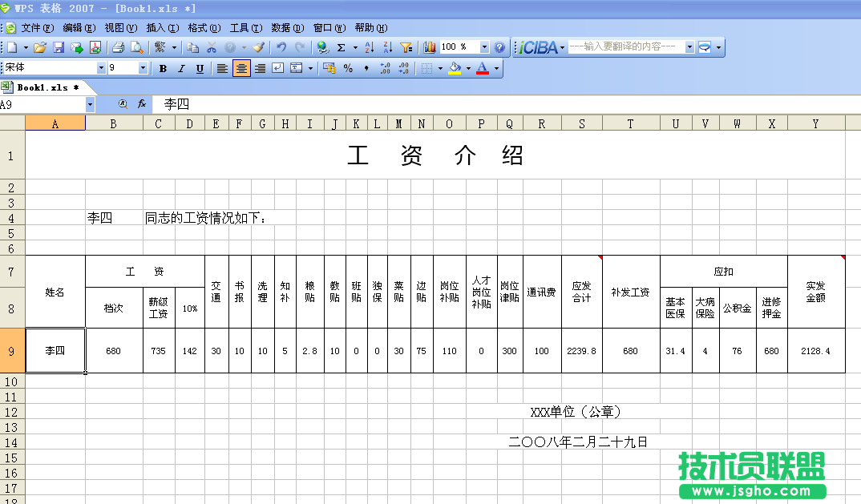The width and height of the screenshot is (861, 504).
Task: Open the simplified-traditional Chinese conversion icon
Action: 158,46
